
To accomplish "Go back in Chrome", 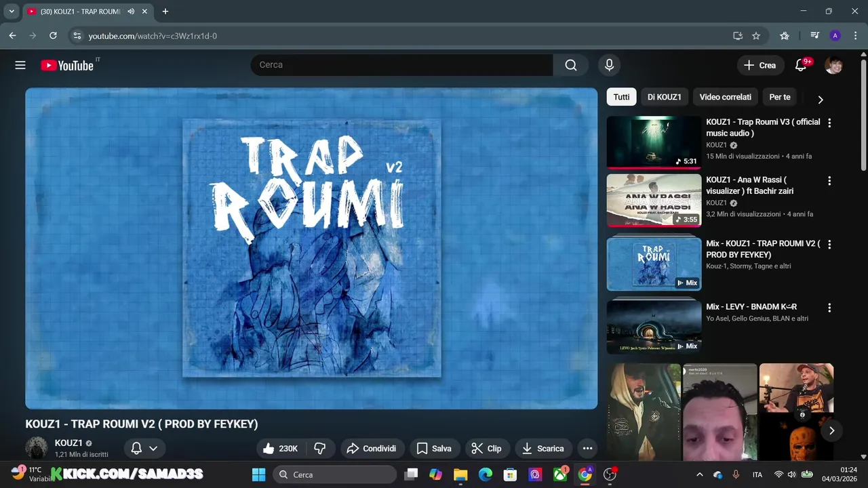I will click(12, 36).
